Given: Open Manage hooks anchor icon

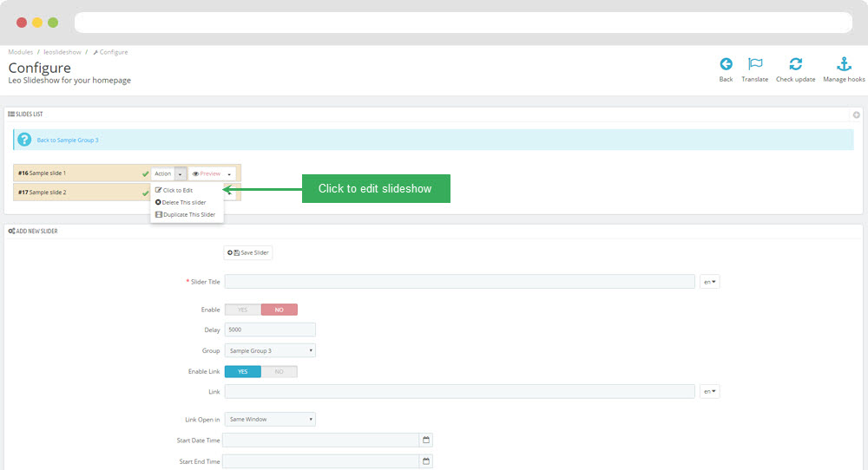Looking at the screenshot, I should point(844,64).
